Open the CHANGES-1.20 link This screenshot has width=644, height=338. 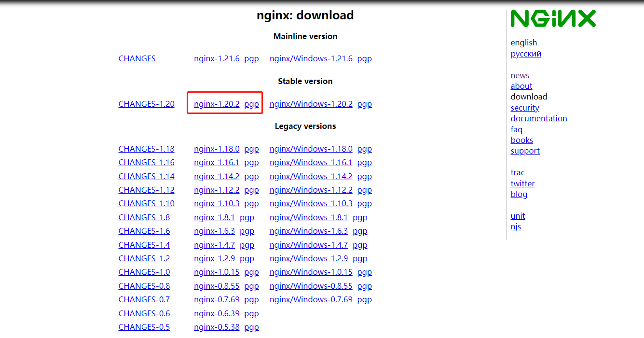(147, 104)
